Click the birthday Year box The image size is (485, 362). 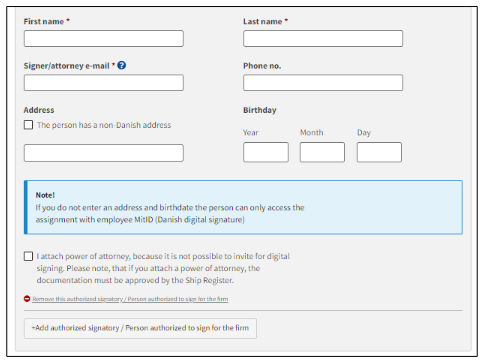pyautogui.click(x=266, y=152)
